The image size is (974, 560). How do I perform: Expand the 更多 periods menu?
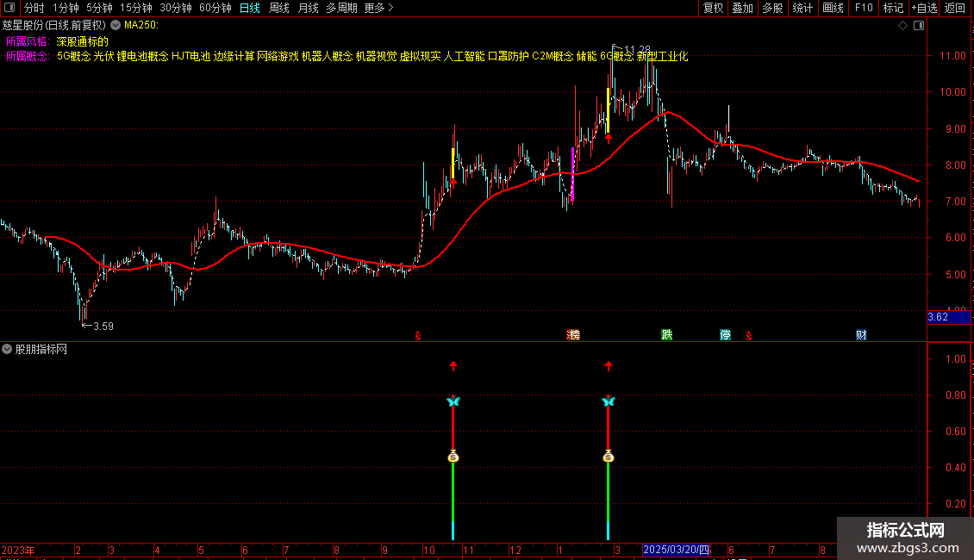point(378,8)
